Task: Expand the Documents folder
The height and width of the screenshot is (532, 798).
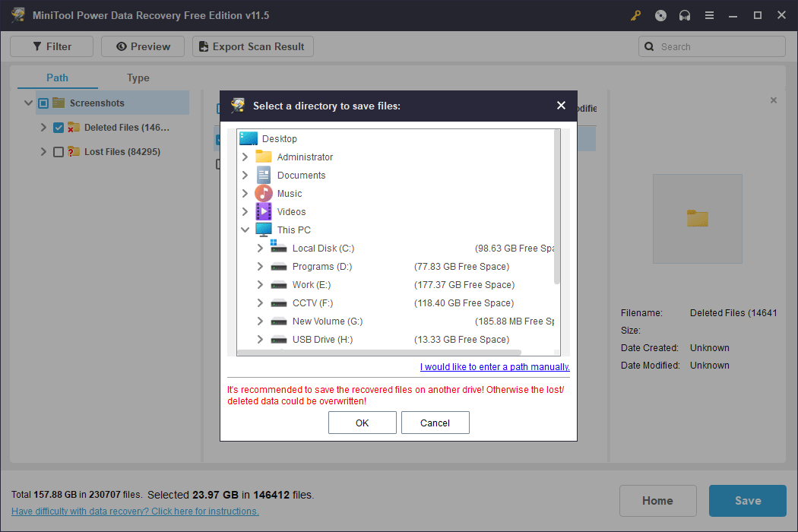Action: (x=245, y=175)
